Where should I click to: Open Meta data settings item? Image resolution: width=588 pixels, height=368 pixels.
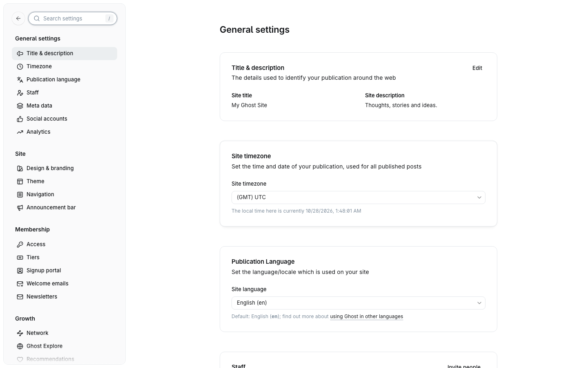click(x=65, y=106)
